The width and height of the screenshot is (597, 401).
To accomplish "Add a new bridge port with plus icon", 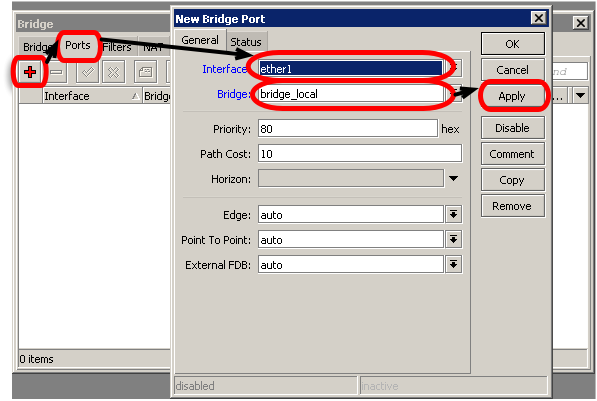I will coord(30,72).
